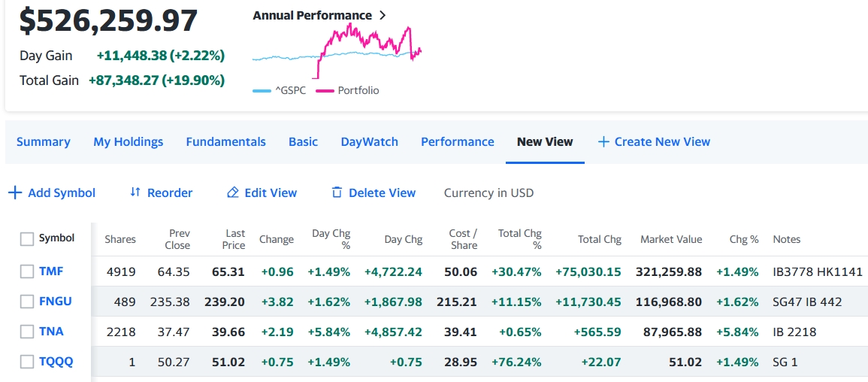Select the Performance tab
The image size is (868, 382).
coord(457,141)
